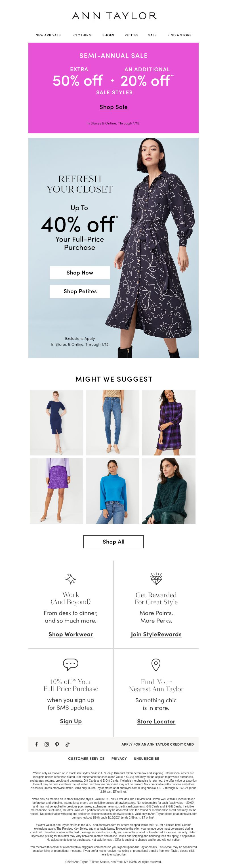The width and height of the screenshot is (227, 868).
Task: Click the Unsubscribe footer link
Action: [x=146, y=759]
